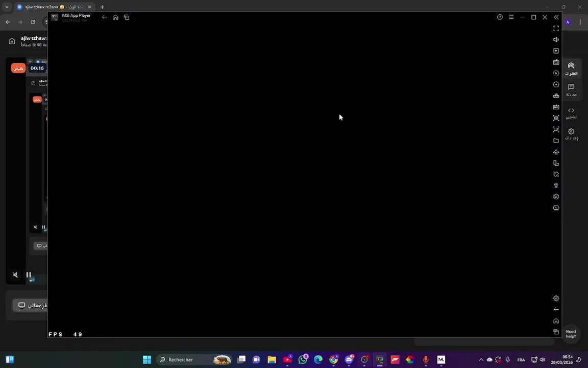
Task: Open the Windows Start menu
Action: coord(147,360)
